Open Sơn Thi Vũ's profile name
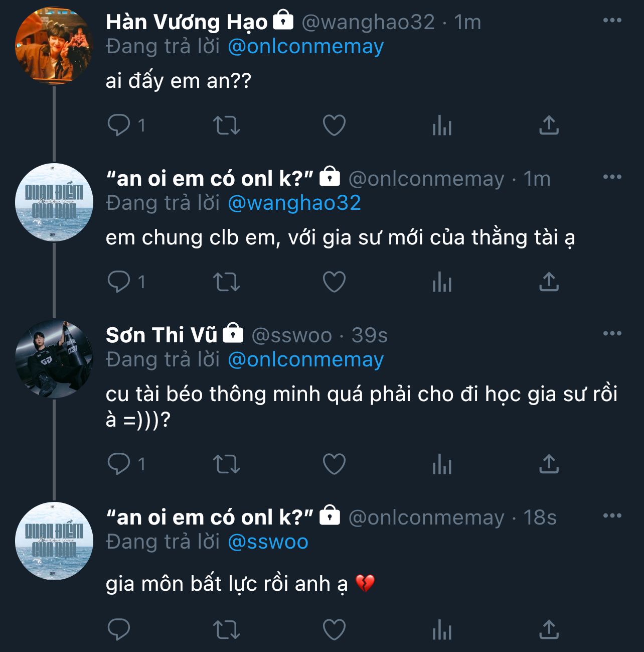This screenshot has height=652, width=644. [162, 335]
